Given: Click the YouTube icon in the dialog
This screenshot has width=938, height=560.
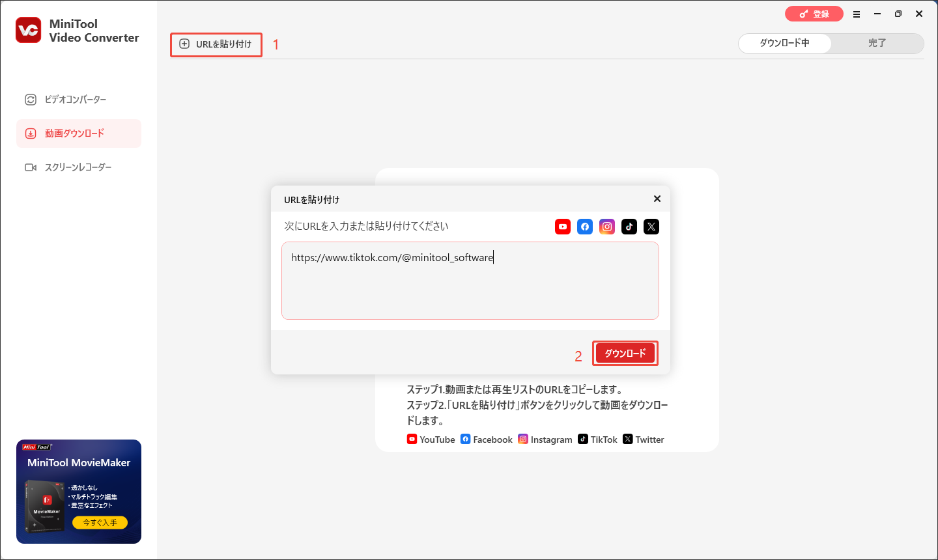Looking at the screenshot, I should 563,227.
